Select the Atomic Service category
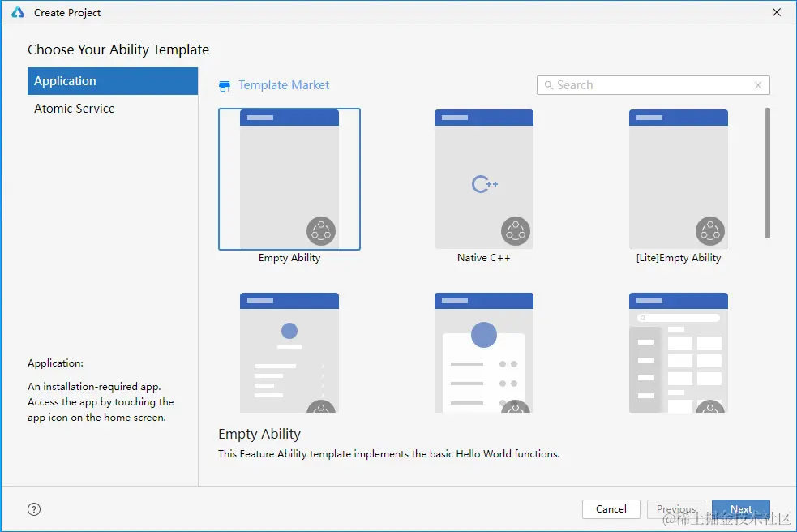The width and height of the screenshot is (797, 532). pyautogui.click(x=113, y=109)
